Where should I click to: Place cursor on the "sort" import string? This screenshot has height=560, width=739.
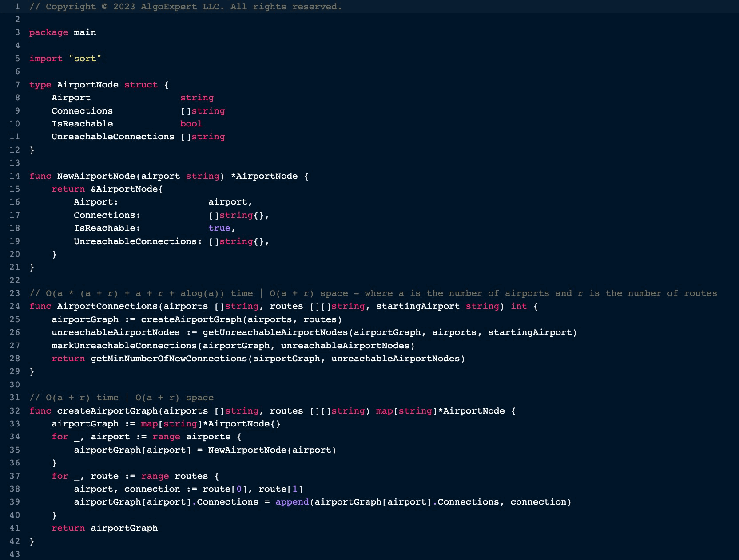tap(85, 59)
